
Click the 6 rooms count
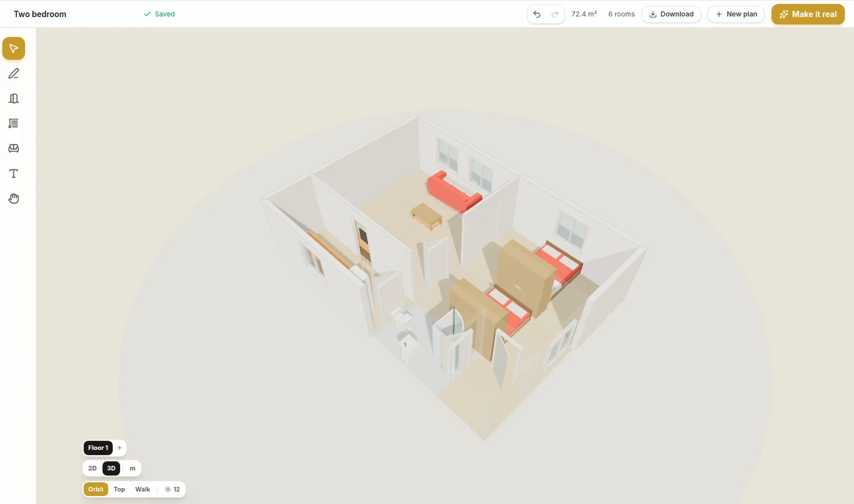[x=622, y=14]
